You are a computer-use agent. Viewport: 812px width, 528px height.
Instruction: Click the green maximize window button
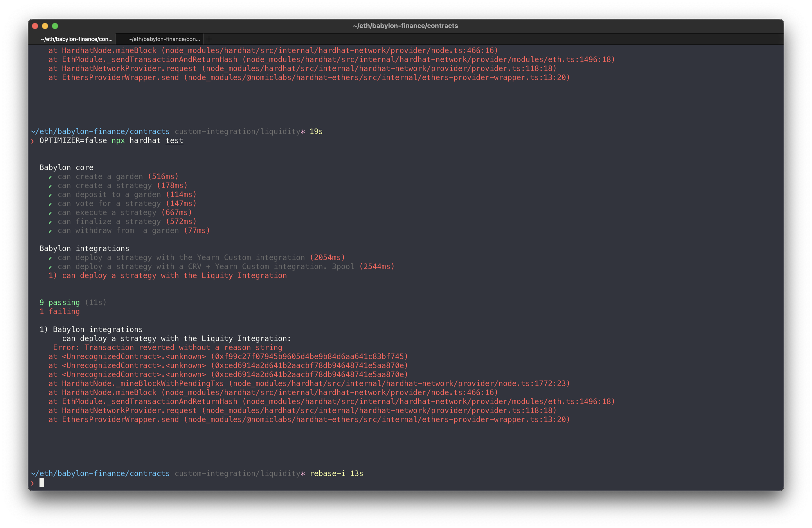tap(55, 26)
